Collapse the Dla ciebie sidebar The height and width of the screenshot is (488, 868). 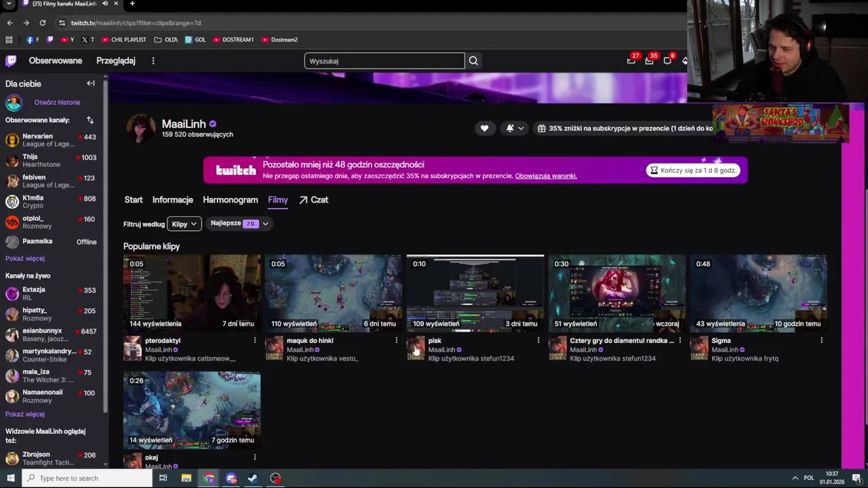(91, 83)
